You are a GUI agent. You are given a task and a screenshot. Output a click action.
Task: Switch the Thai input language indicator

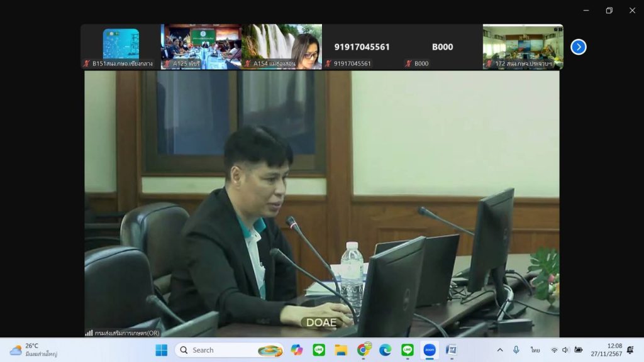pos(535,350)
